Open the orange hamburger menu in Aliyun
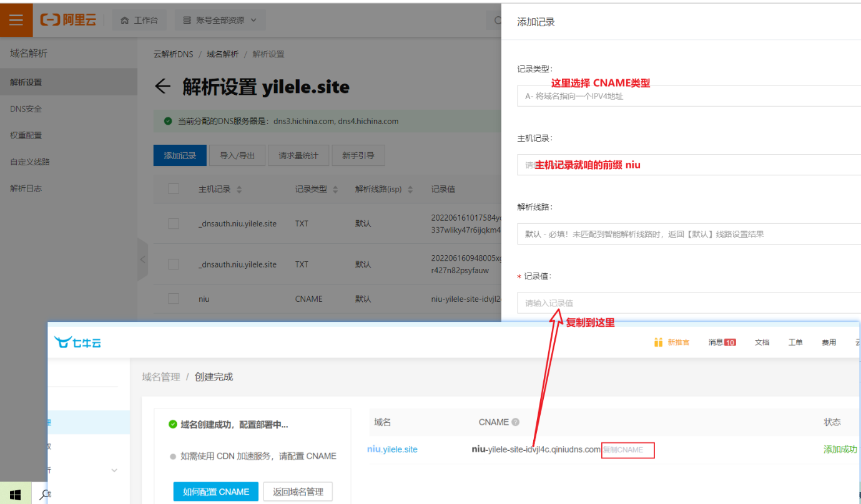Viewport: 861px width, 504px height. (x=16, y=20)
